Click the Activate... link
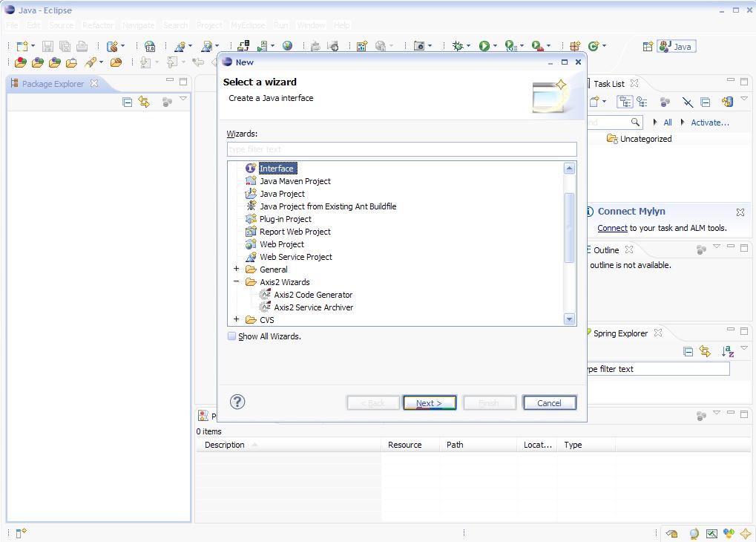756x542 pixels. coord(710,123)
